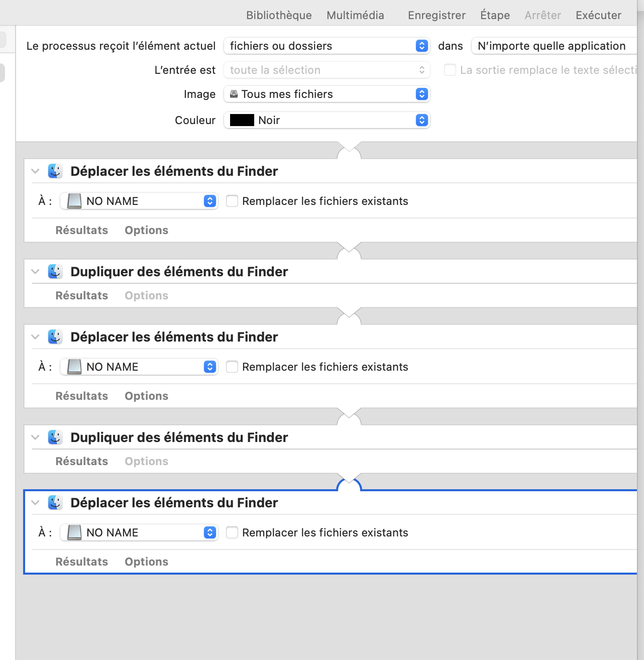Click Finder icon of first Déplacer action

pos(55,171)
